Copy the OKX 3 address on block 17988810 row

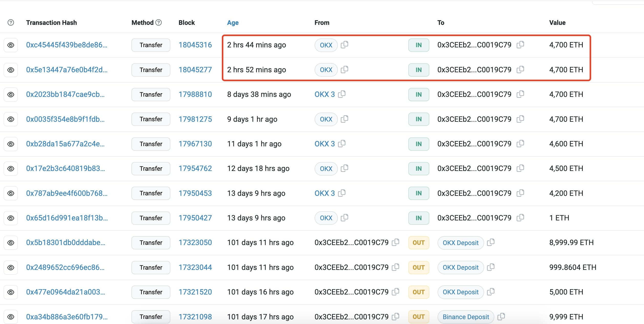[342, 94]
